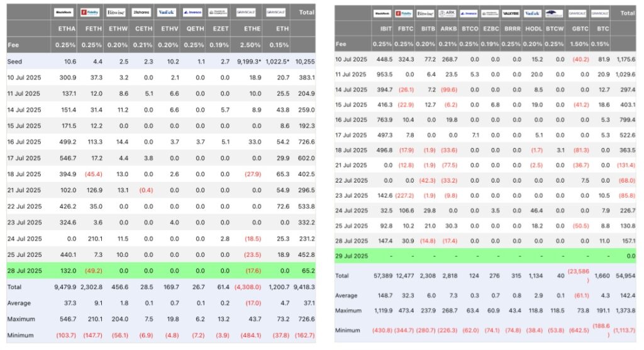Click the 21shares logo above CETH
Viewport: 644px width, 350px height.
pos(142,13)
